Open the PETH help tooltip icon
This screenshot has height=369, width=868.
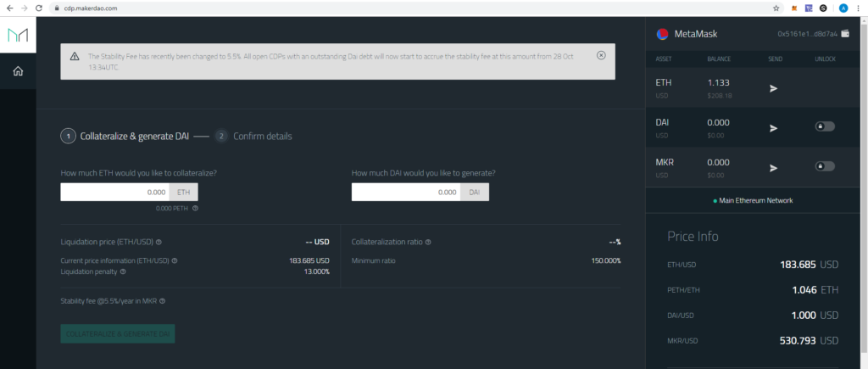pyautogui.click(x=196, y=209)
